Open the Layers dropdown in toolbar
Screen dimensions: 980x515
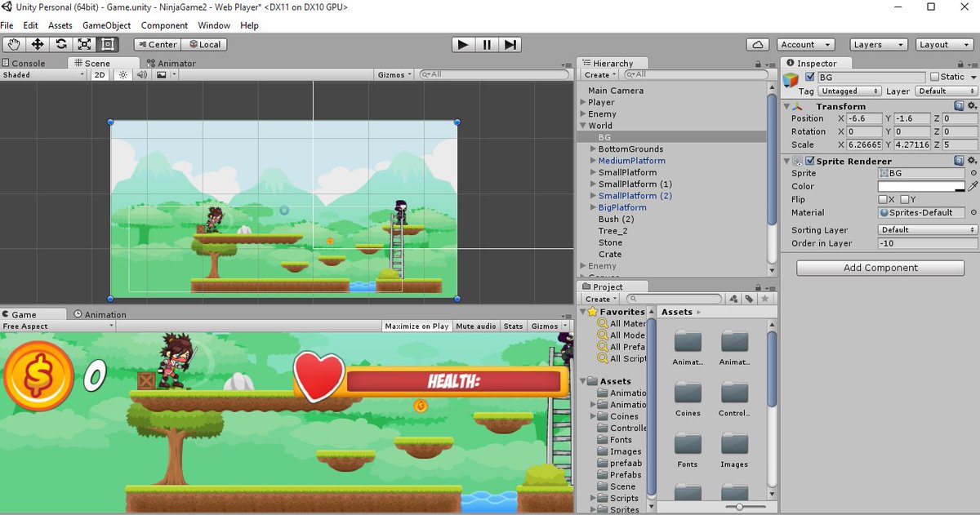(878, 45)
